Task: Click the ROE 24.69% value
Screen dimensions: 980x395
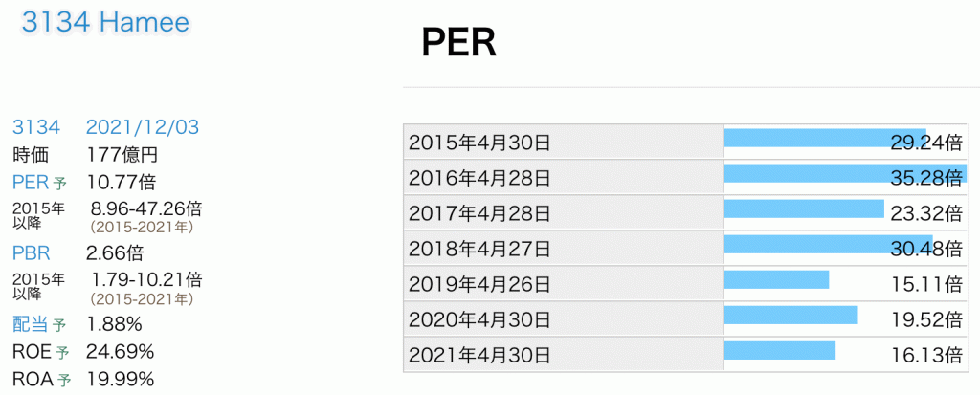Action: tap(120, 352)
